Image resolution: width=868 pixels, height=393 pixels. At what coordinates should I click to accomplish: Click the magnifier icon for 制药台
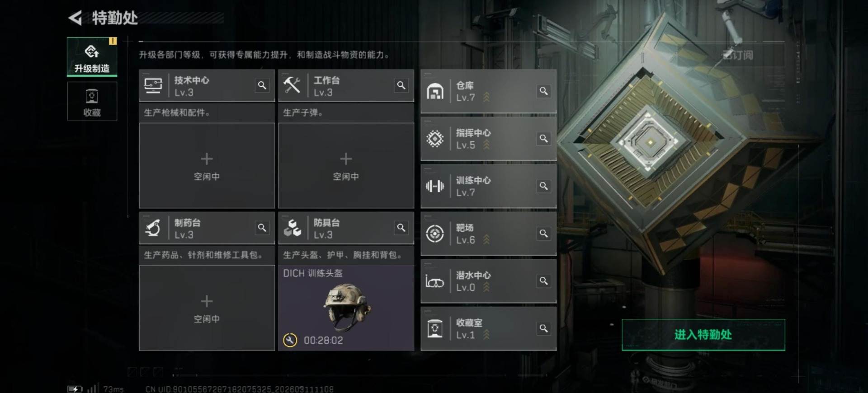click(262, 228)
